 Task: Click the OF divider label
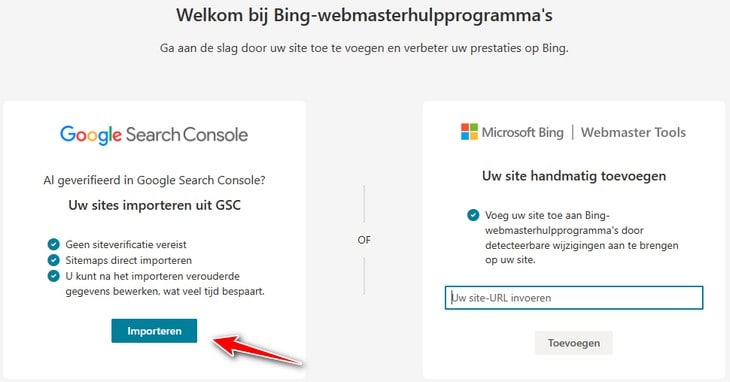click(x=364, y=240)
